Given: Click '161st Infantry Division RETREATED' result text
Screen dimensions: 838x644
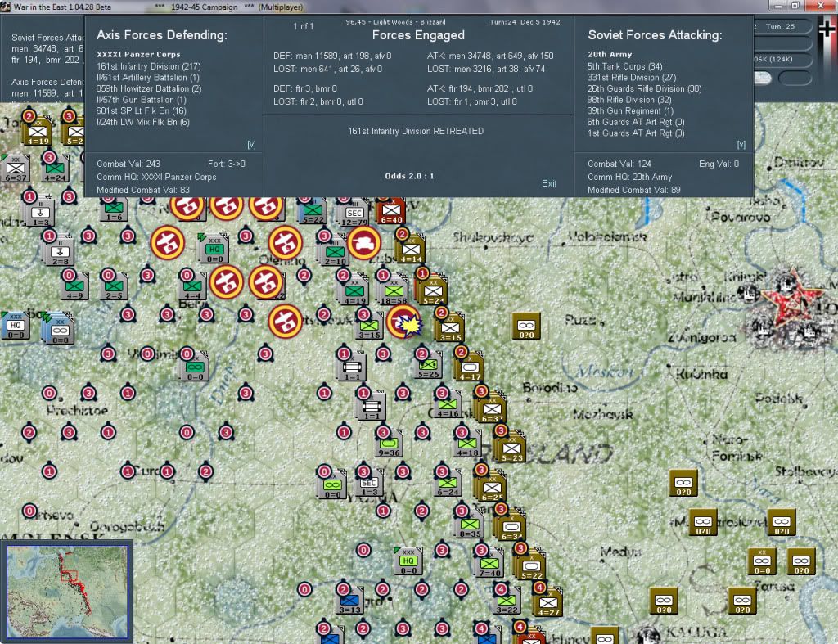Looking at the screenshot, I should 416,131.
